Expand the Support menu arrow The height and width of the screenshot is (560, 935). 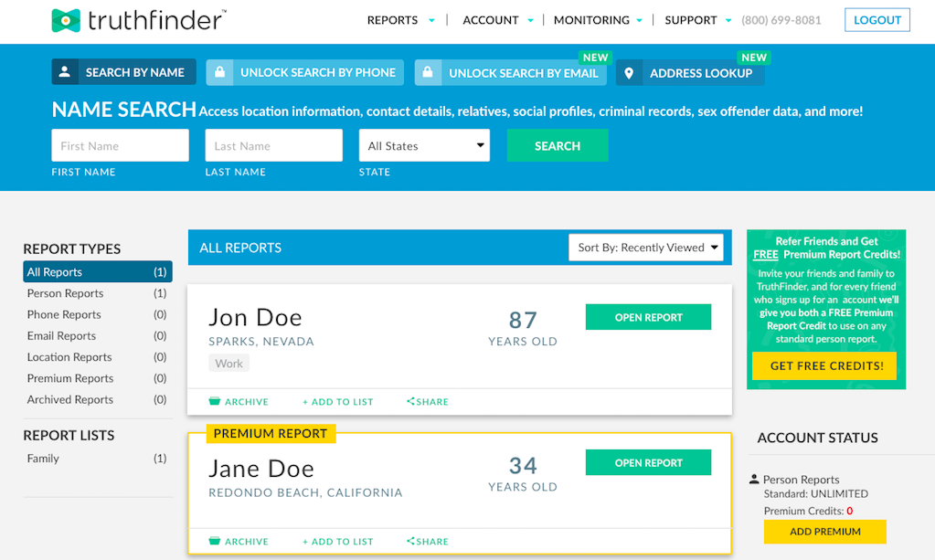click(x=728, y=21)
